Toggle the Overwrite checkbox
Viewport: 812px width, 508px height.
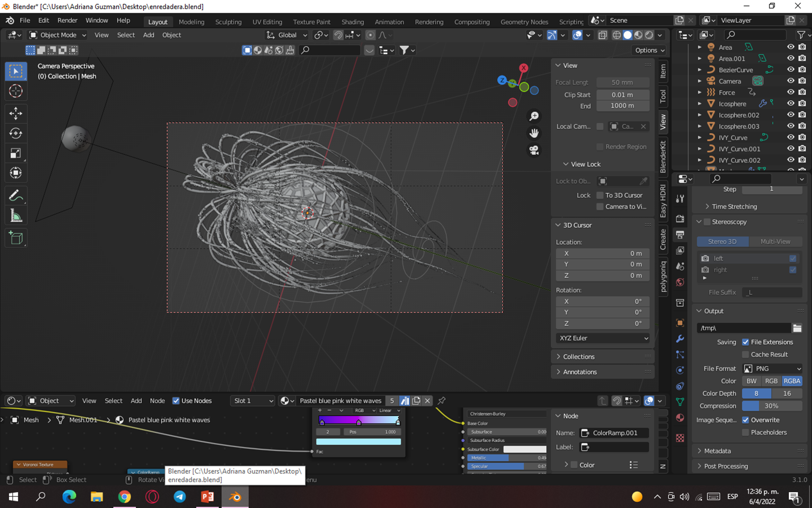click(745, 420)
